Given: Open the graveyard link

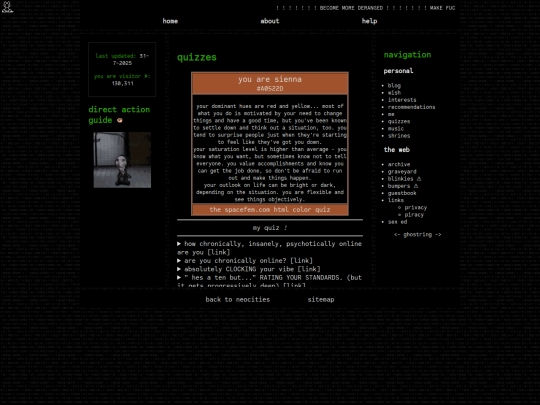Looking at the screenshot, I should (x=402, y=172).
